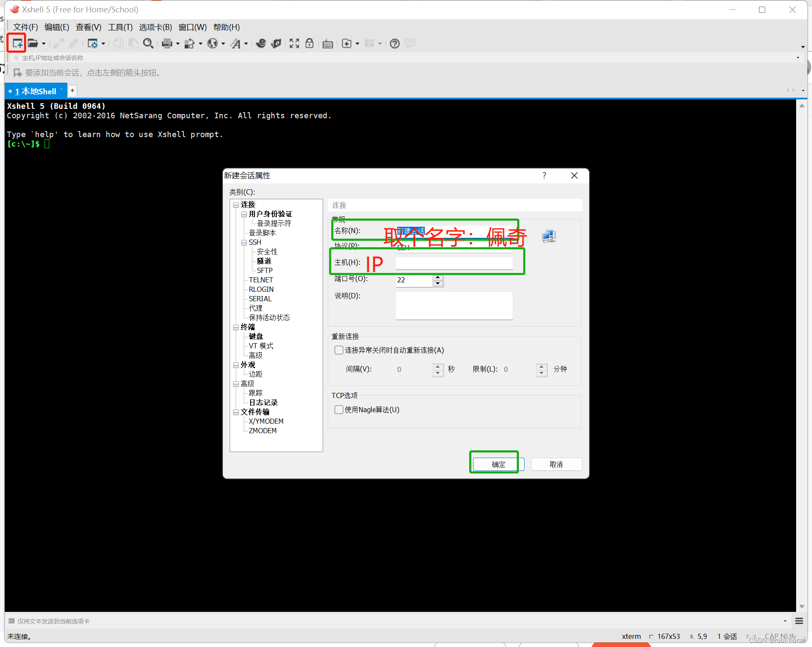812x647 pixels.
Task: Click the New Session toolbar icon
Action: tap(17, 43)
